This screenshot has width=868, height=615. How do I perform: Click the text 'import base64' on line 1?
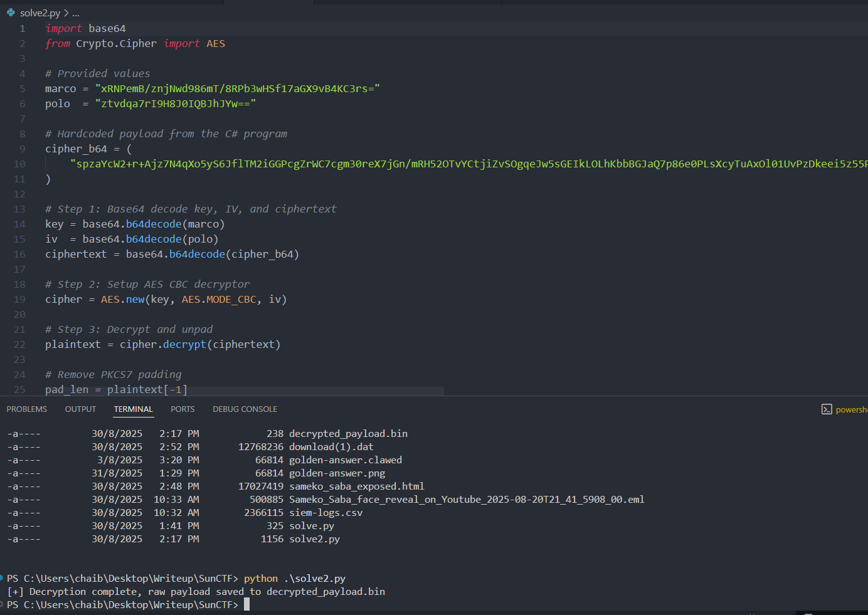[85, 29]
